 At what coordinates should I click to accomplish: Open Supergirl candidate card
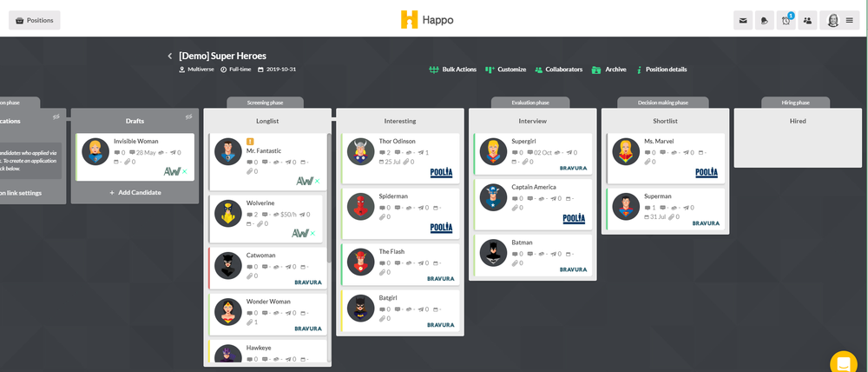coord(533,154)
